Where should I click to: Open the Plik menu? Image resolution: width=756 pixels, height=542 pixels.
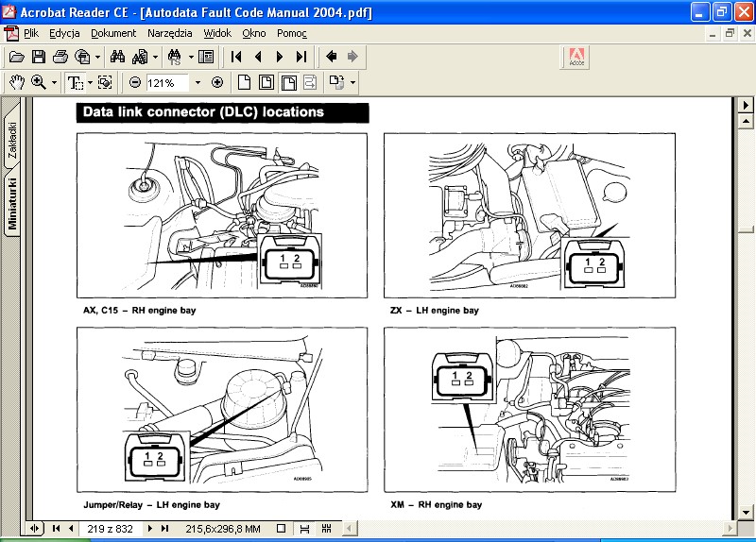pos(31,33)
